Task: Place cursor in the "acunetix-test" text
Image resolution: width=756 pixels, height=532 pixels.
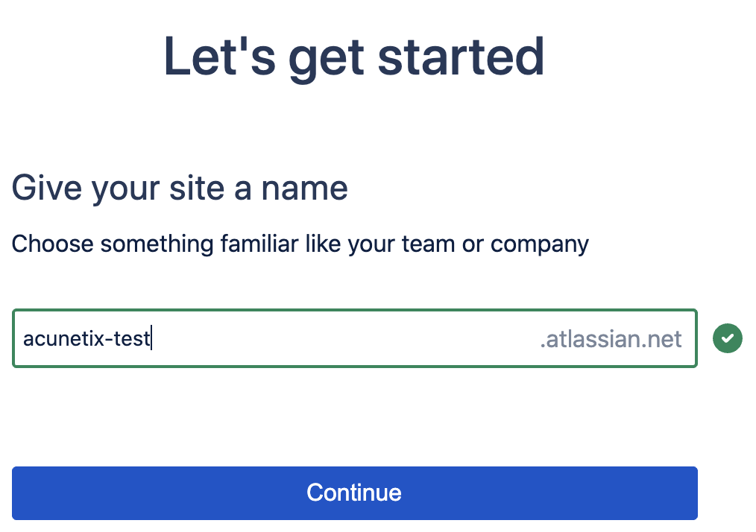Action: pos(86,339)
